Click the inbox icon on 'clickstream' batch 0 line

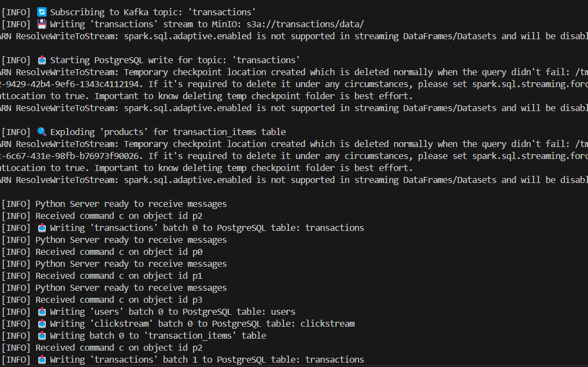[41, 324]
